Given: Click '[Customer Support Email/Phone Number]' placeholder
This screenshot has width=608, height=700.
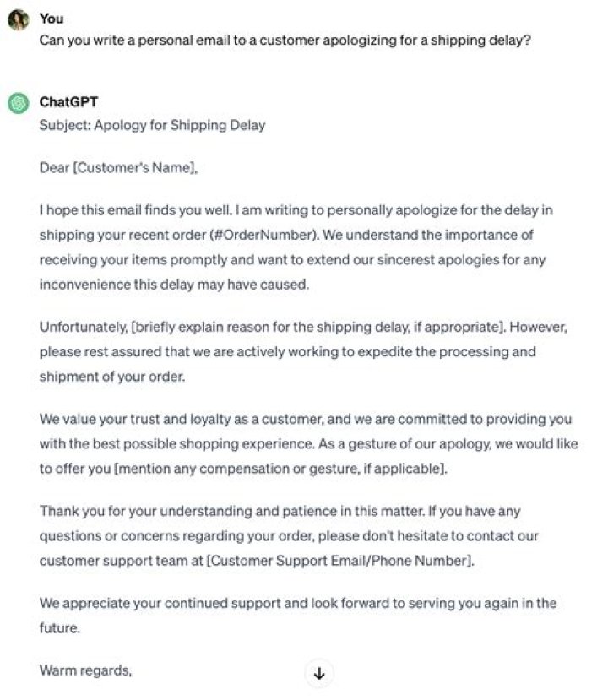Looking at the screenshot, I should click(340, 561).
